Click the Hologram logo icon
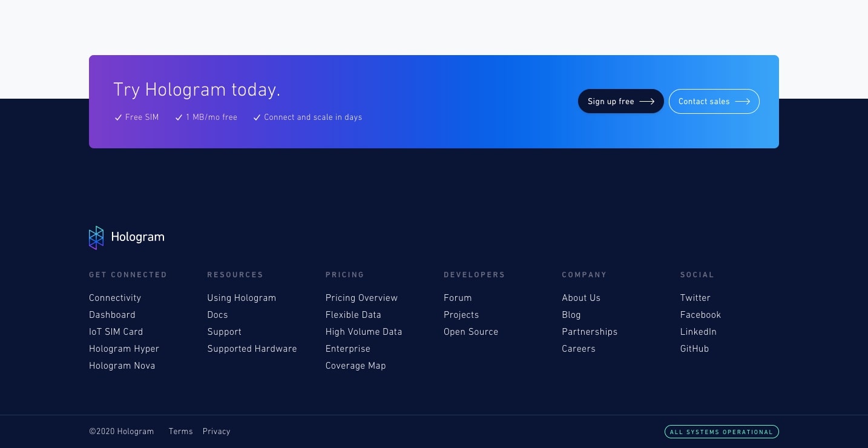The image size is (868, 448). pyautogui.click(x=96, y=237)
